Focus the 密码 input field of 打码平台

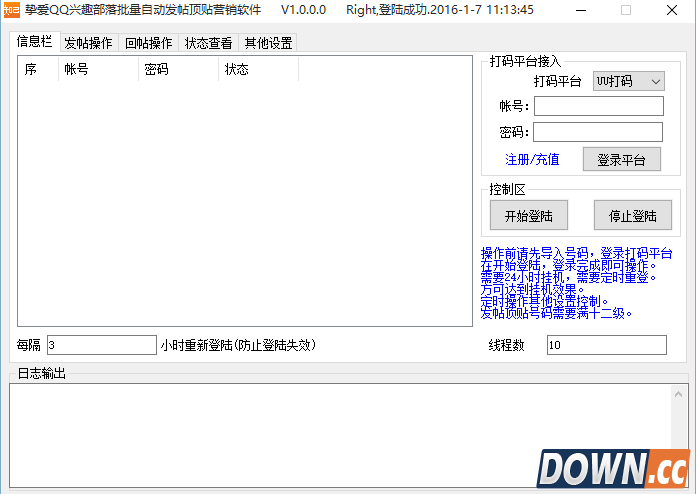click(598, 132)
